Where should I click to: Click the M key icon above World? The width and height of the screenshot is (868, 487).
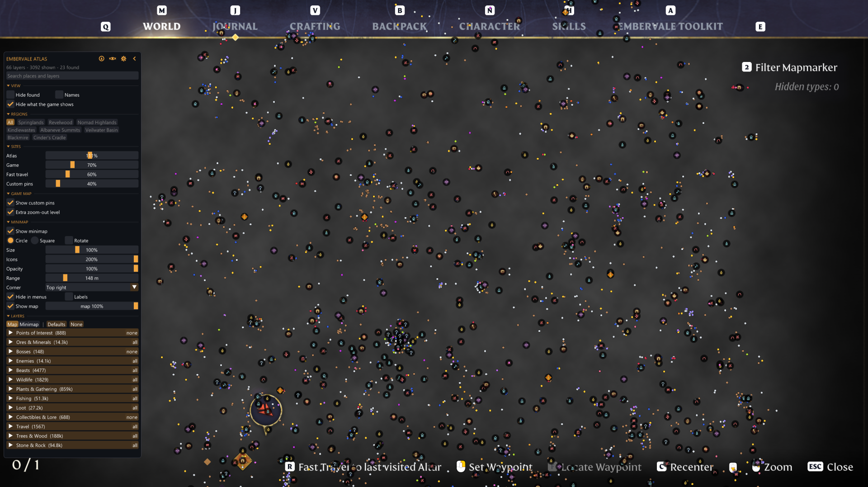point(162,10)
